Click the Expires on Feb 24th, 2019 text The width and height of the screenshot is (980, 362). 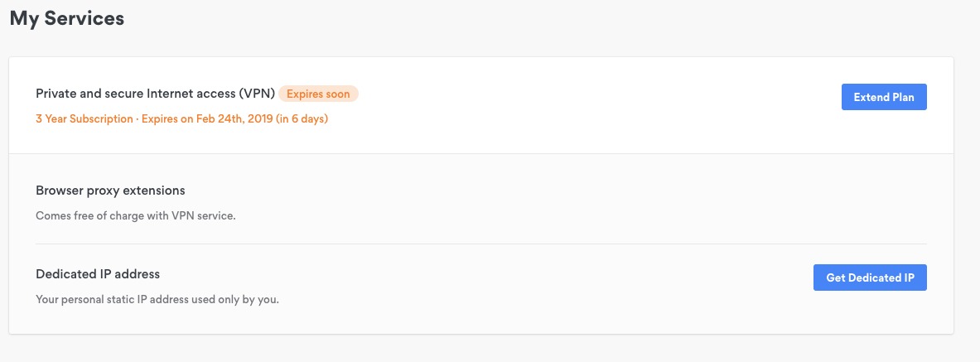(x=207, y=118)
